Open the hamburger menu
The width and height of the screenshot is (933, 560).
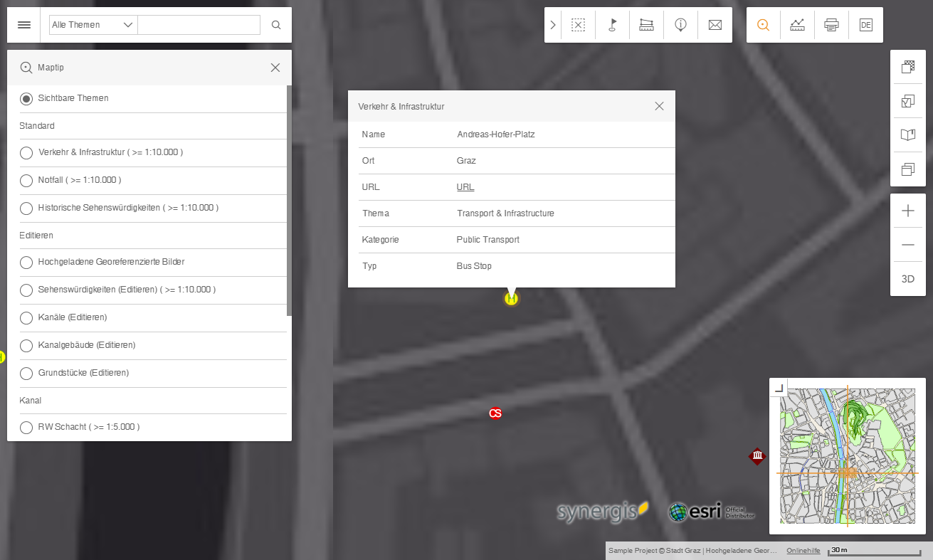tap(23, 24)
